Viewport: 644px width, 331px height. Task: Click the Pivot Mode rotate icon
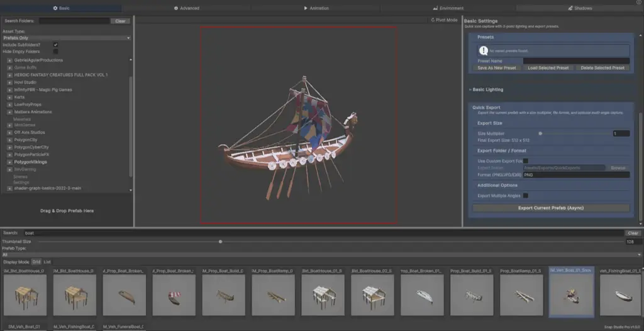(x=432, y=20)
